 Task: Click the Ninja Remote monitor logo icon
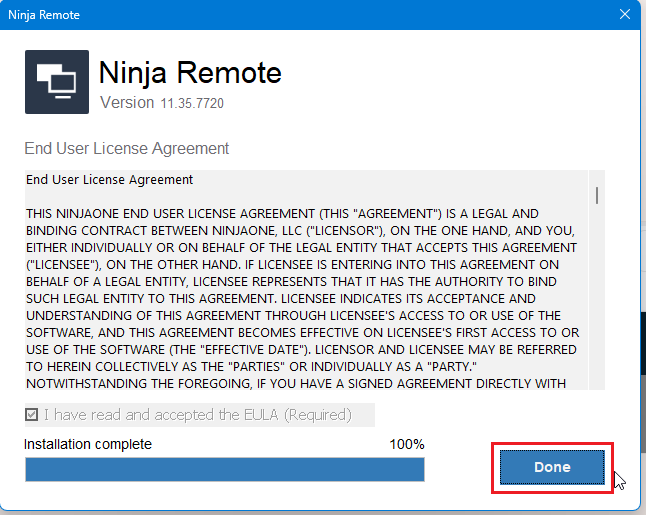[x=57, y=82]
